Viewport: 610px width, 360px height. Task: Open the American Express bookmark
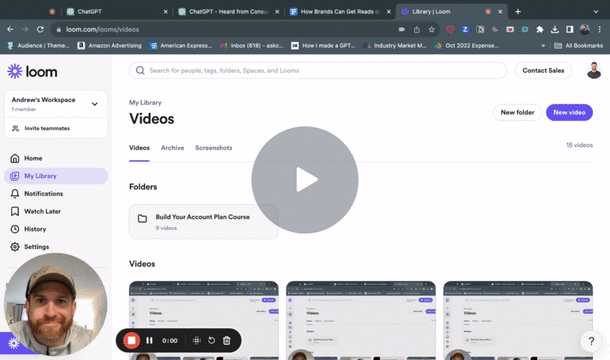(x=181, y=46)
